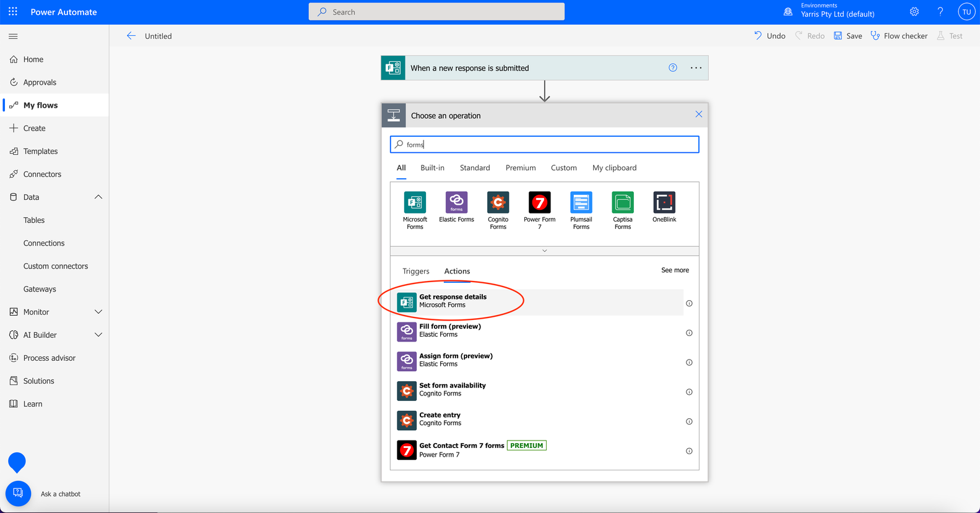Screen dimensions: 980x513
Task: Pick the Cognito Forms connector icon
Action: 498,202
